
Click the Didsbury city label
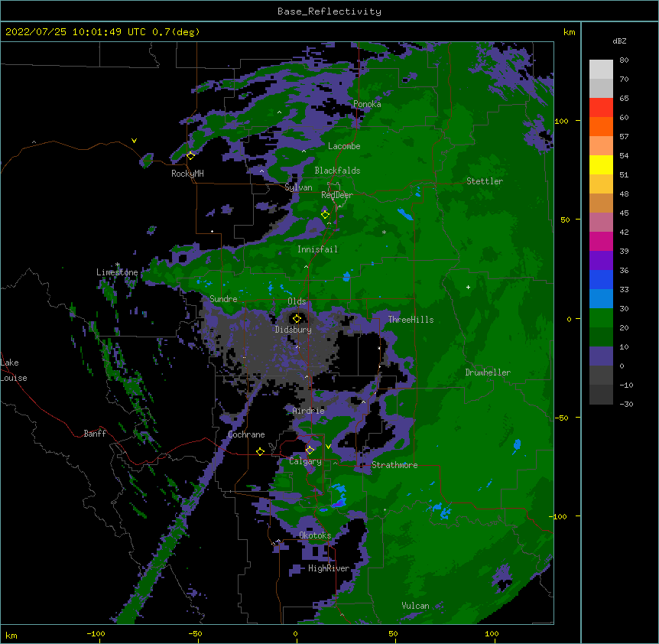point(293,330)
